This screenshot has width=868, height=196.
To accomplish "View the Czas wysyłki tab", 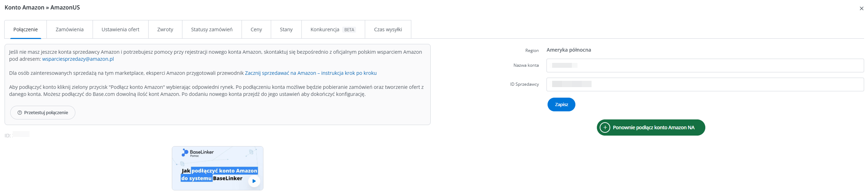I will [x=388, y=30].
